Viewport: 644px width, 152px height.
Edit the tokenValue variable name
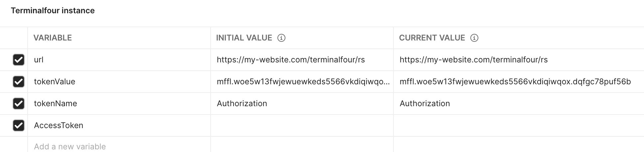55,82
